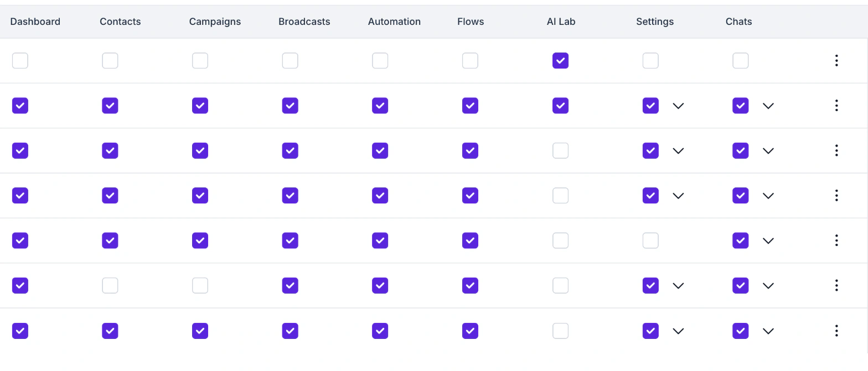The image size is (868, 371).
Task: Check the Flows checkbox in the first row
Action: pos(470,61)
